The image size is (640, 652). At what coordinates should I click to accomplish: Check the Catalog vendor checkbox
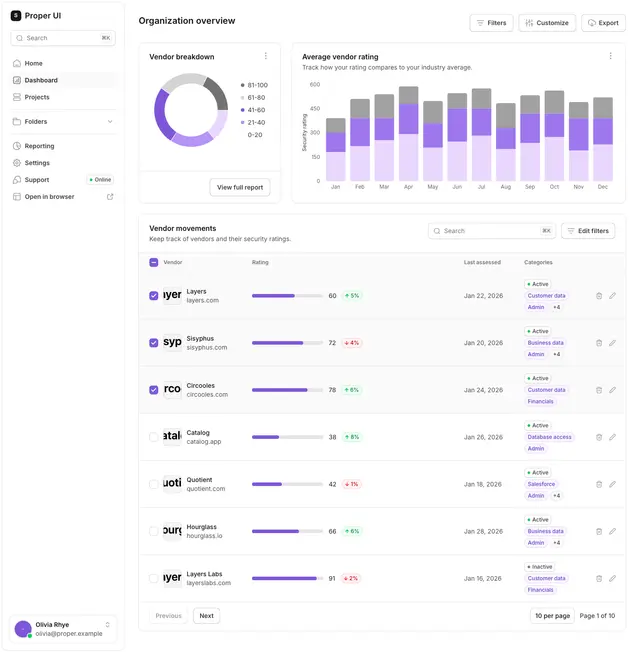pyautogui.click(x=153, y=437)
